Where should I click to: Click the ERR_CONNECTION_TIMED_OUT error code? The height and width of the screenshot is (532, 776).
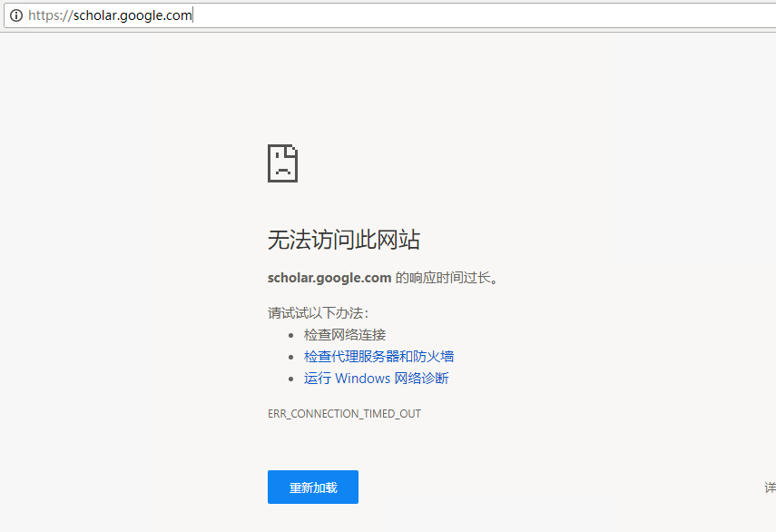[x=345, y=414]
